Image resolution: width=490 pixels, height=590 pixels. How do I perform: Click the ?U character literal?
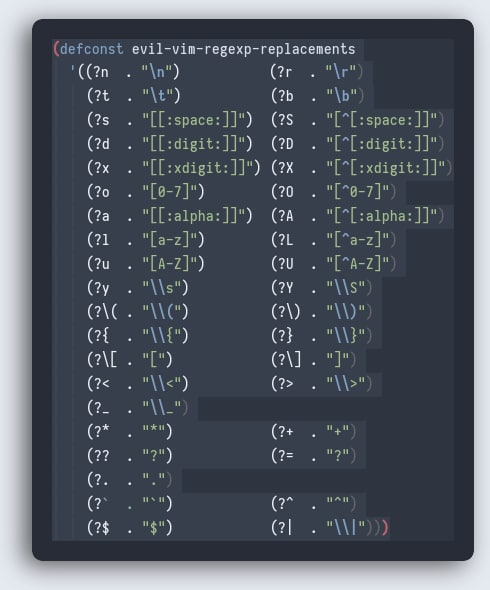coord(285,264)
